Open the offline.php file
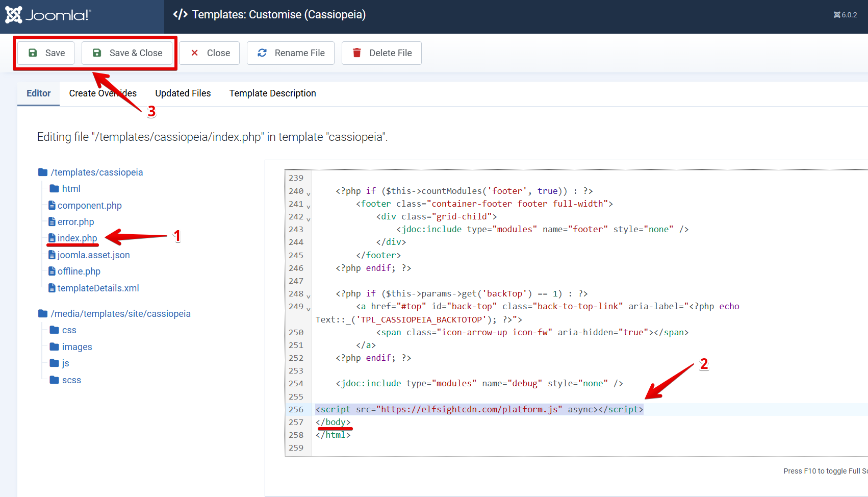Viewport: 868px width, 497px height. (79, 271)
